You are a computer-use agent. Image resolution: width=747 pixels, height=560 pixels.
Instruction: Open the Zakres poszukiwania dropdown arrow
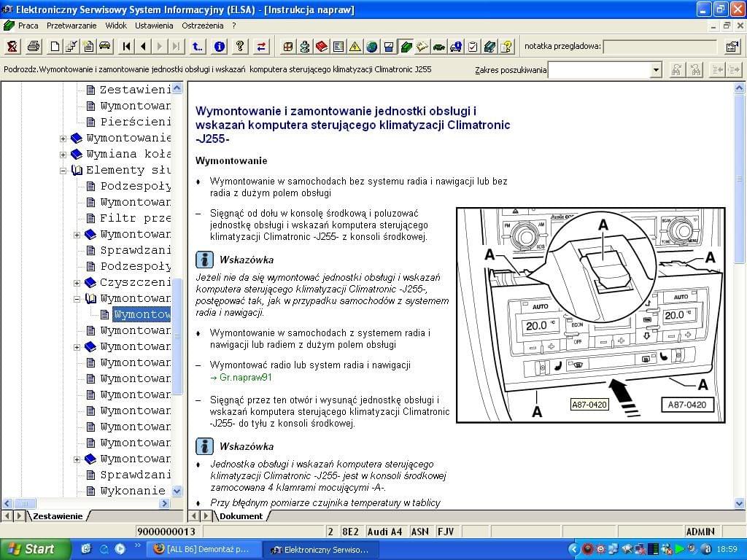point(657,70)
